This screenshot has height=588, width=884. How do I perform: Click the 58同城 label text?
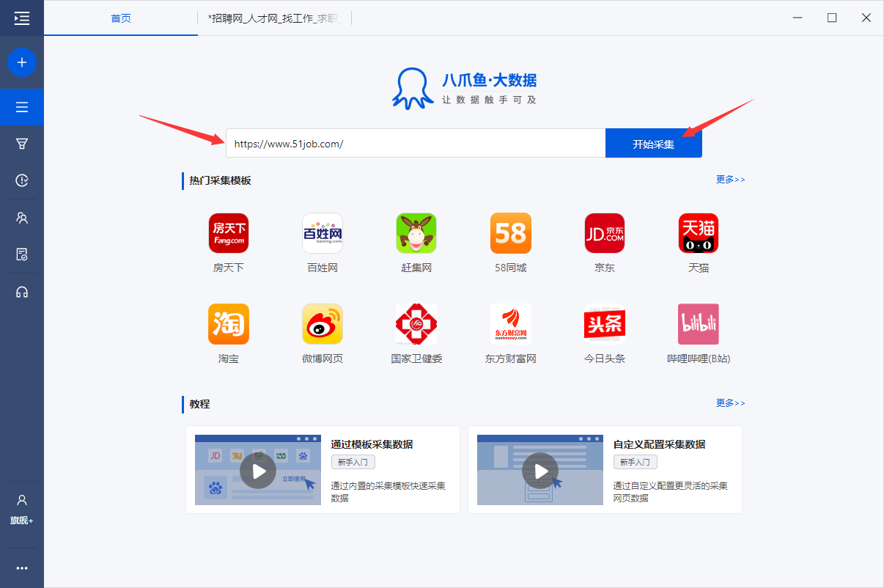point(511,268)
